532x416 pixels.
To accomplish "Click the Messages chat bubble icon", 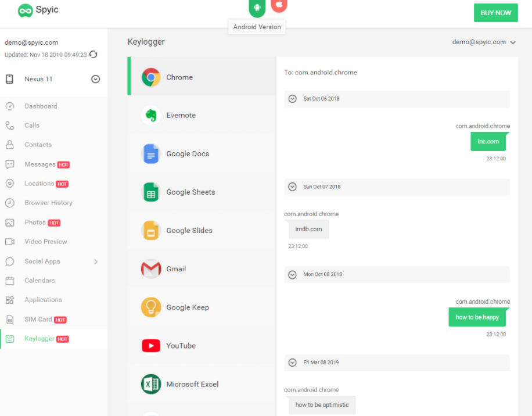I will pyautogui.click(x=10, y=164).
